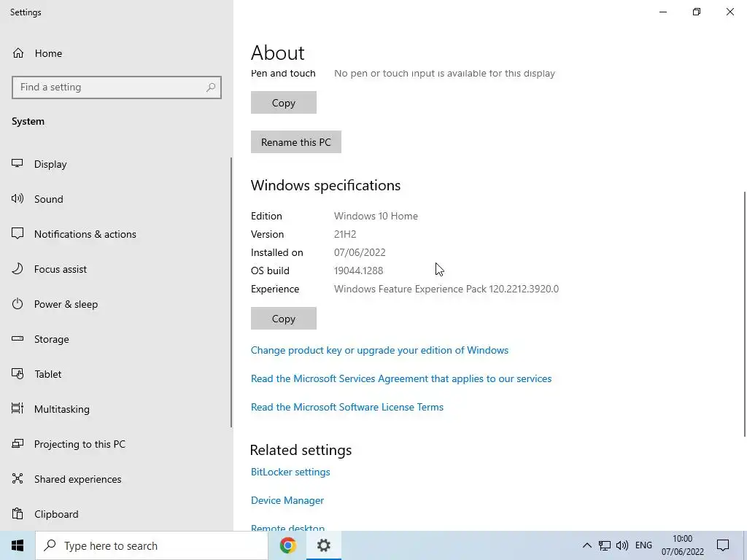Screen dimensions: 747x560
Task: Open Focus assist moon icon
Action: [18, 268]
